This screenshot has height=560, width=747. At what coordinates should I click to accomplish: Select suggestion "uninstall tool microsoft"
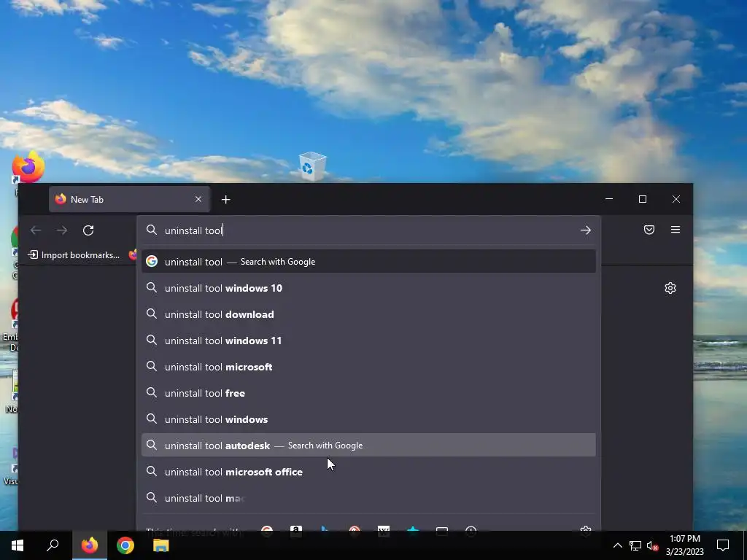(x=368, y=367)
